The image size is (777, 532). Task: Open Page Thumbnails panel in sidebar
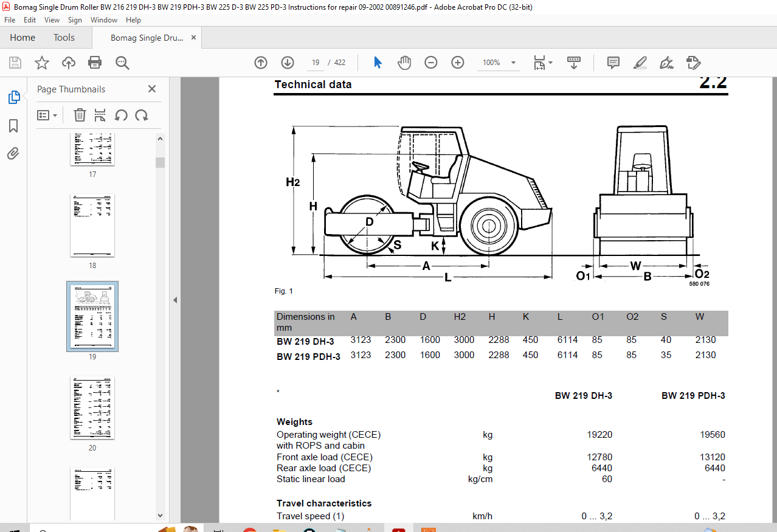pos(13,97)
